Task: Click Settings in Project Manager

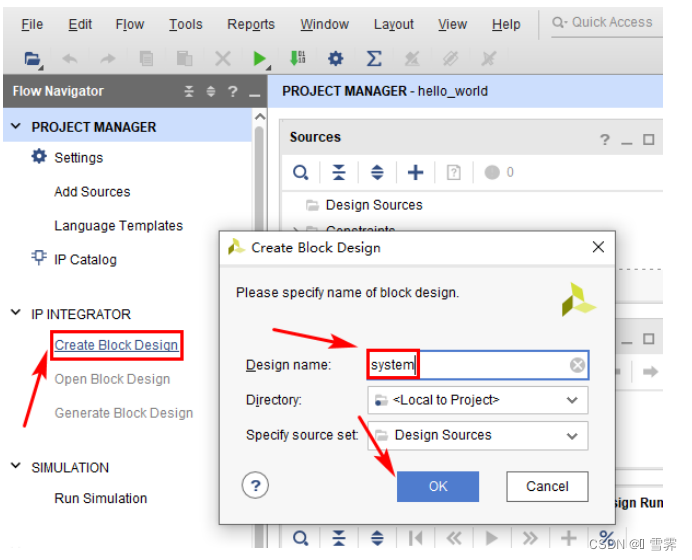Action: [x=78, y=158]
